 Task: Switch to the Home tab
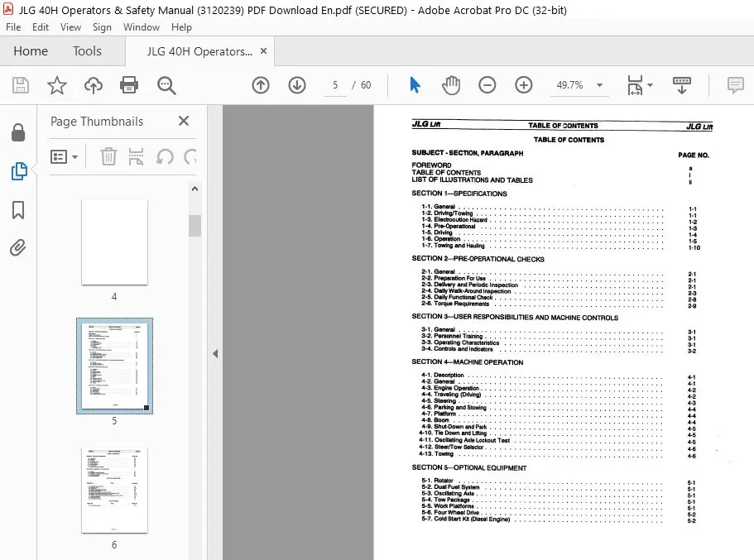[x=31, y=51]
